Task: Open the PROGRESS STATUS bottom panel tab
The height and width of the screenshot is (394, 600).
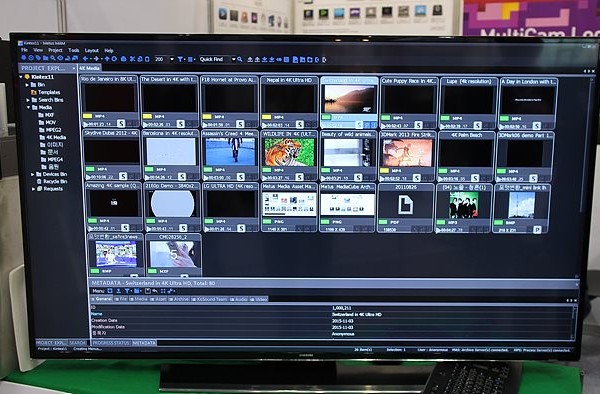Action: pyautogui.click(x=111, y=343)
